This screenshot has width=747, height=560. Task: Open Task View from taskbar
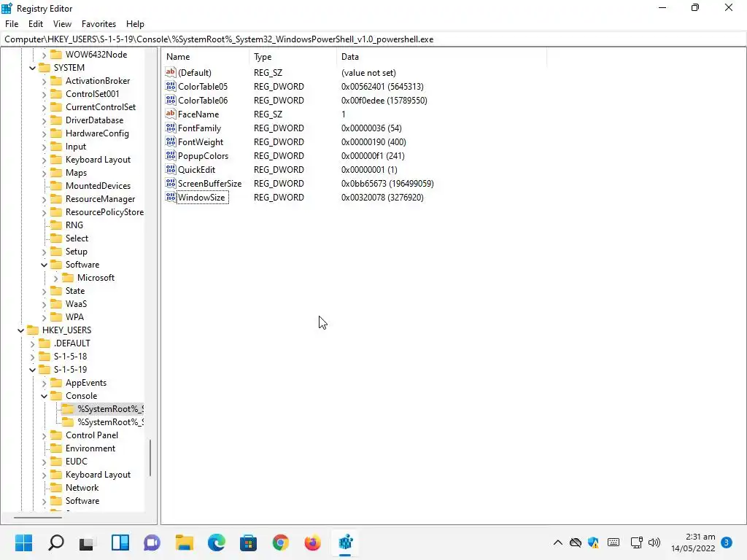(x=88, y=542)
